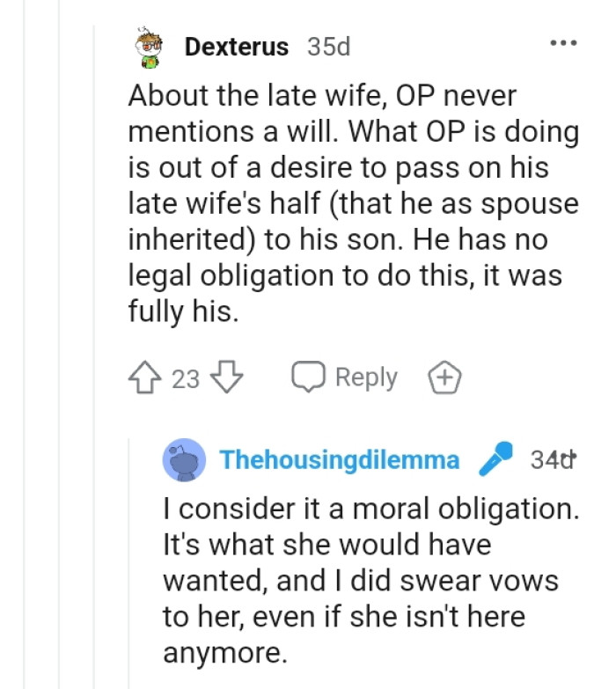Click the speech bubble reply icon

(309, 378)
